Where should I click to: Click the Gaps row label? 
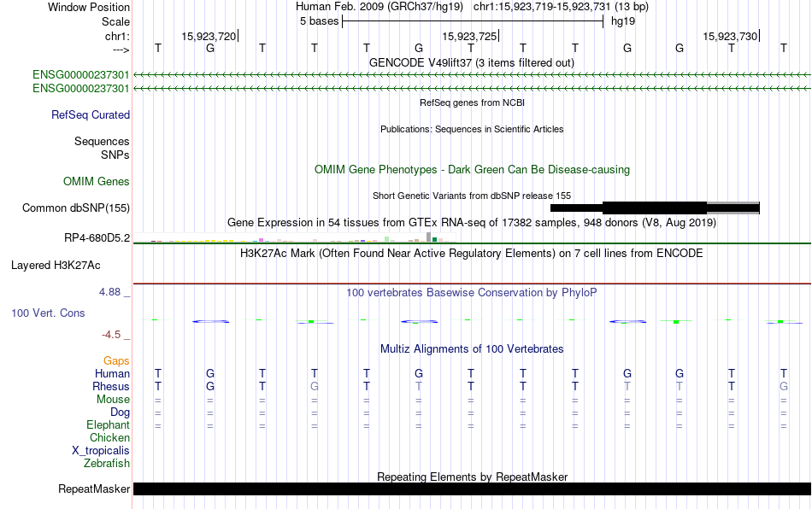116,360
